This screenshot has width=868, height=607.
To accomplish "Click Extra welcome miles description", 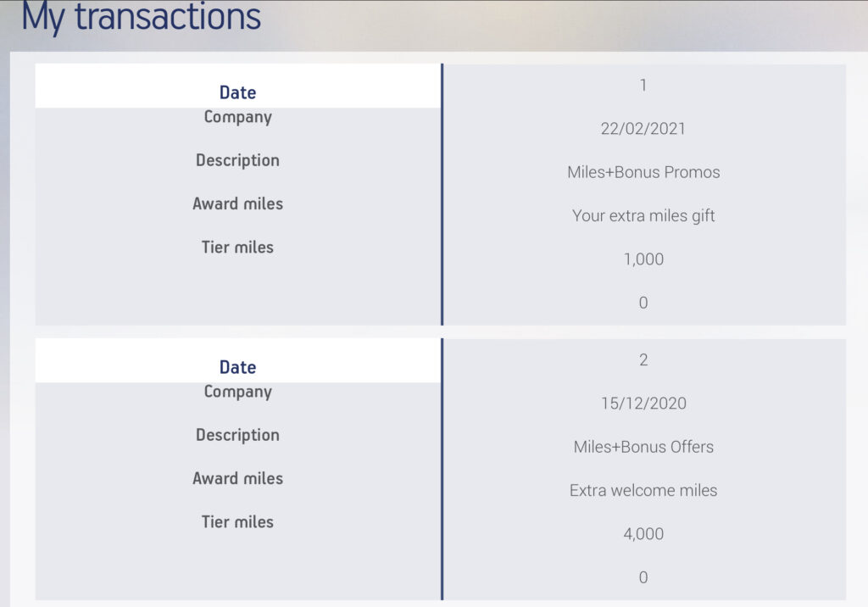I will (643, 490).
